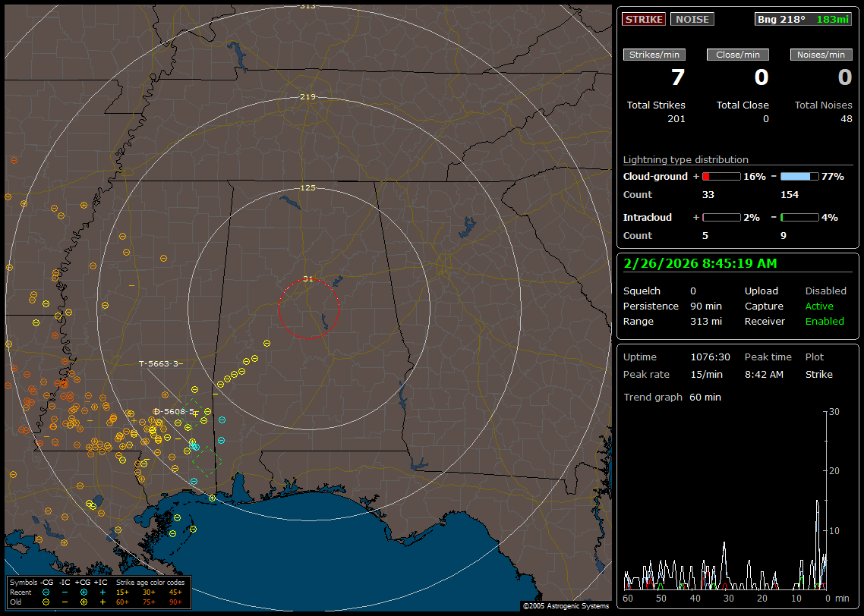Click the old -CG yellow legend symbol
The image size is (864, 616).
pyautogui.click(x=46, y=602)
